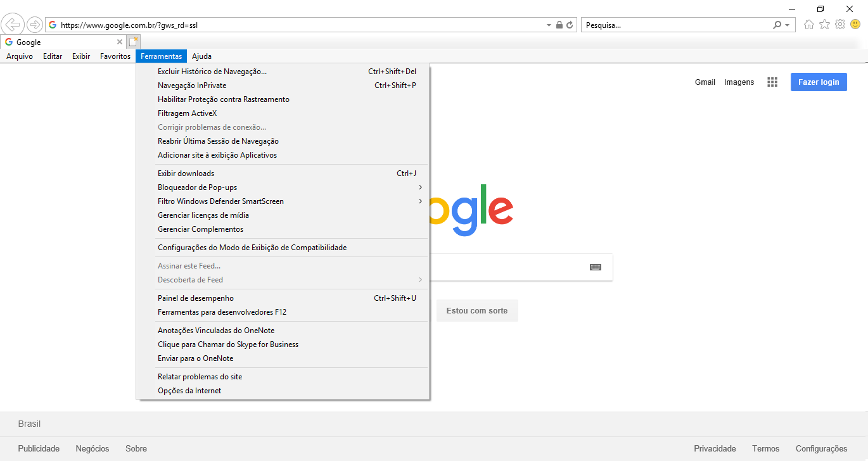The height and width of the screenshot is (461, 868).
Task: Select Clique para Chamar do Skype for Business
Action: pos(283,344)
